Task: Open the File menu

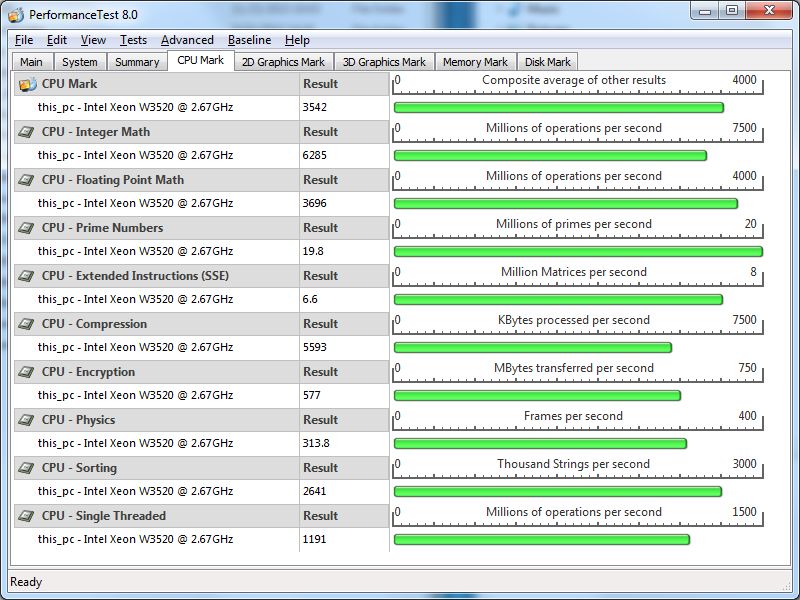Action: tap(24, 40)
